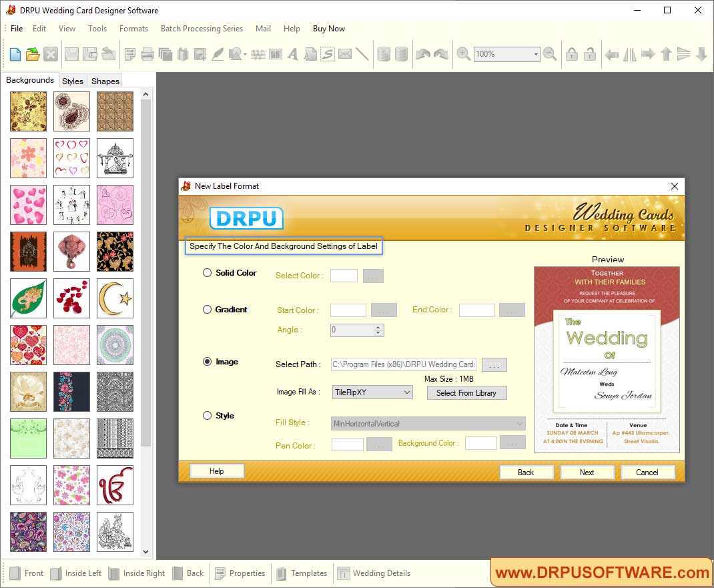Click the email envelope icon in toolbar
Viewport: 714px width, 588px height.
(x=345, y=54)
